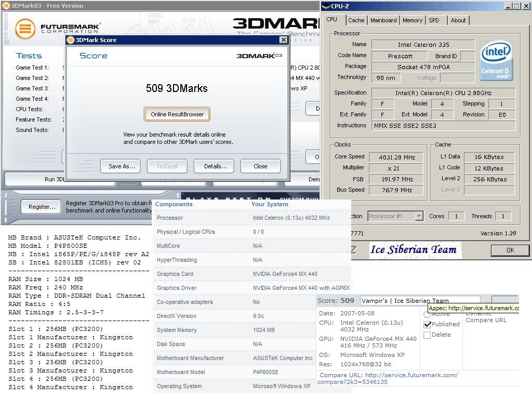Click the MB Model P4P800SE text line
Screen dimensions: 532x399
click(x=47, y=246)
